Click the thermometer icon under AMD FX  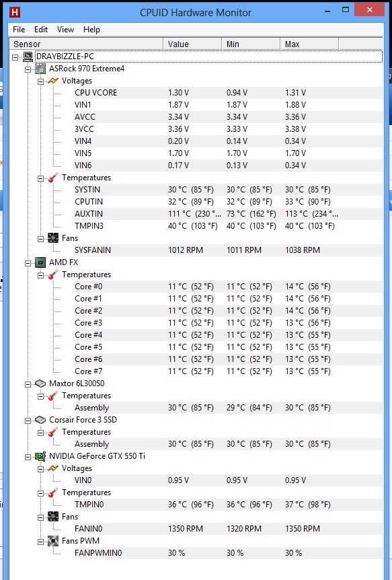(x=53, y=275)
